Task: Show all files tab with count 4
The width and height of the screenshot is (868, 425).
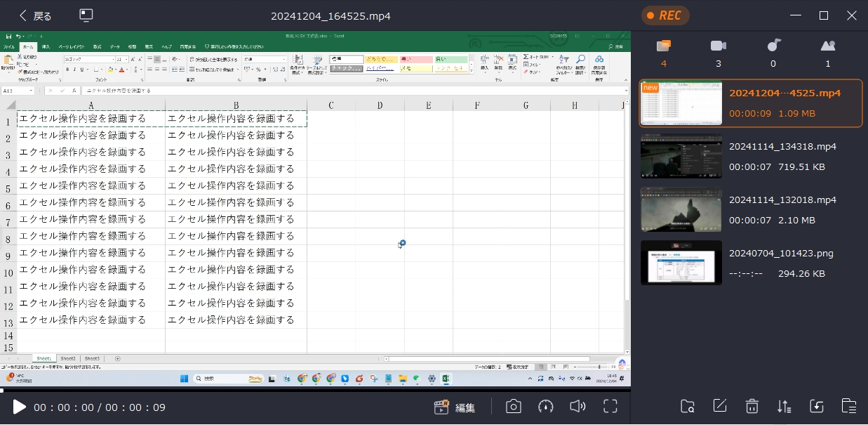Action: coord(663,52)
